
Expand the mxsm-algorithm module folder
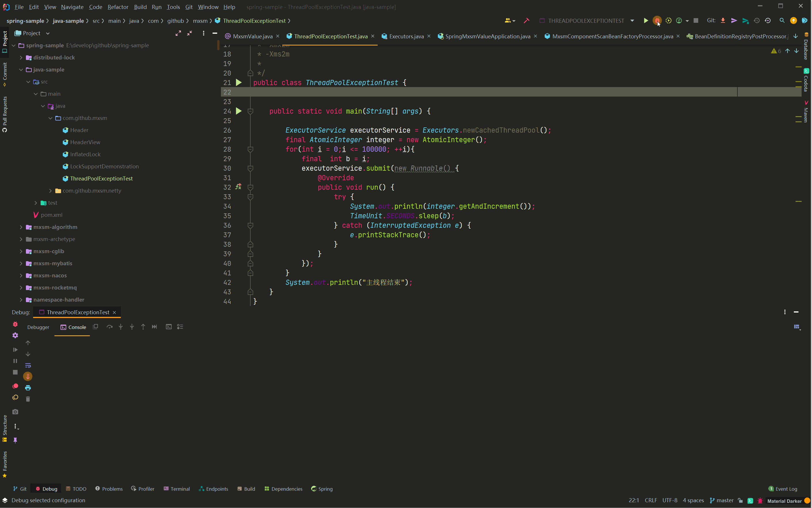click(21, 227)
